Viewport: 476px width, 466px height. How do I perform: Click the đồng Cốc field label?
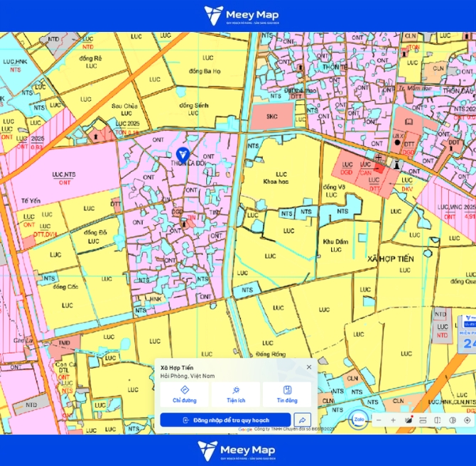pos(65,286)
